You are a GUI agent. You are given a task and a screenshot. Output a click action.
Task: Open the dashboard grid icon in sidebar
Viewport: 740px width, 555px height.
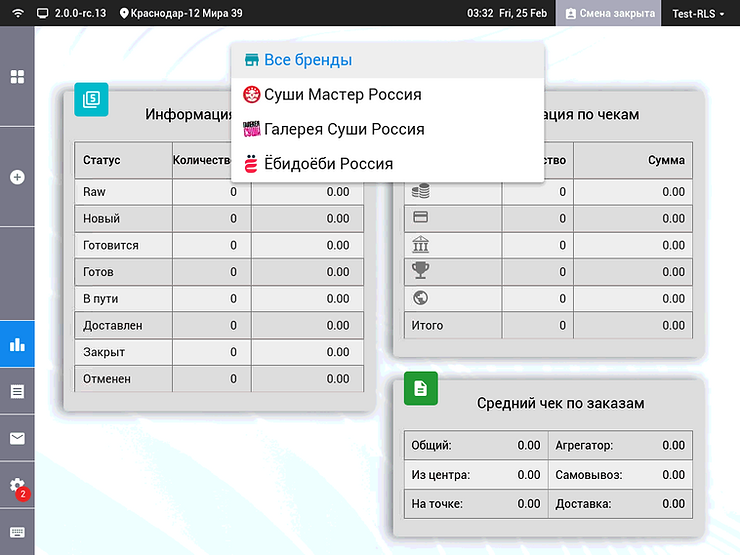point(17,76)
